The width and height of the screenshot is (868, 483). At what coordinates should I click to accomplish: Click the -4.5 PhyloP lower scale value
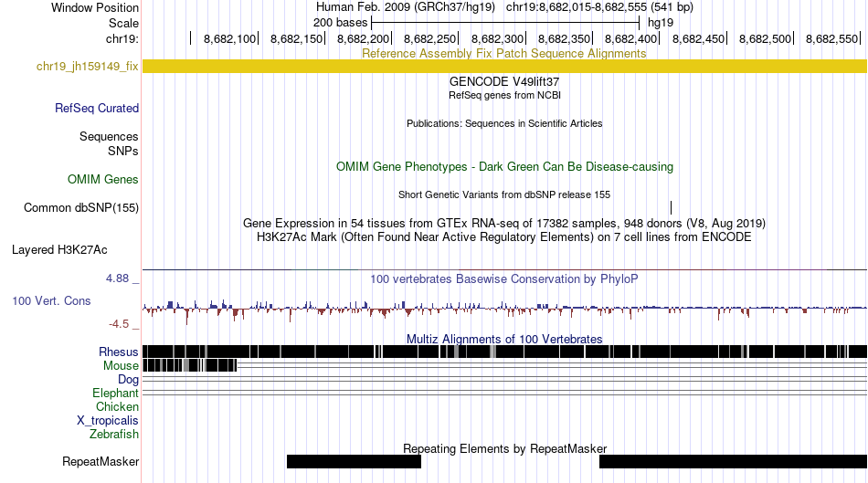[119, 323]
